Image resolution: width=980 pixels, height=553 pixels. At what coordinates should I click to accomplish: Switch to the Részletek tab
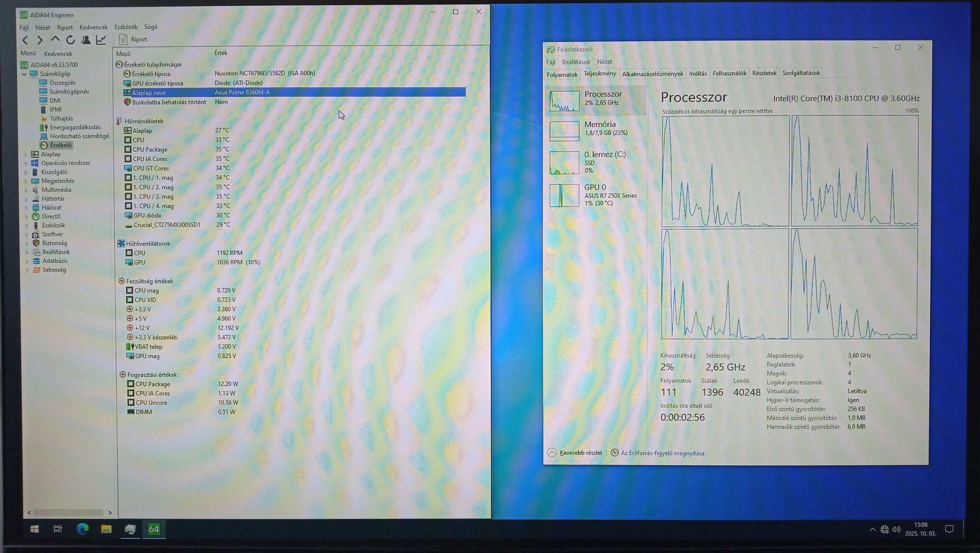coord(764,73)
